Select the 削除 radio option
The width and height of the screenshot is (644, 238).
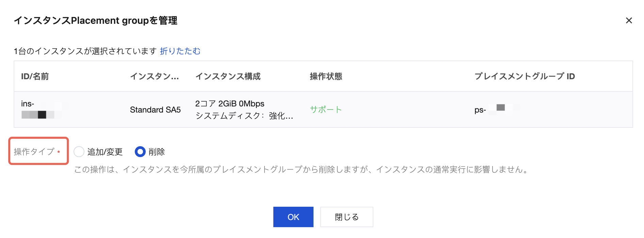(140, 152)
